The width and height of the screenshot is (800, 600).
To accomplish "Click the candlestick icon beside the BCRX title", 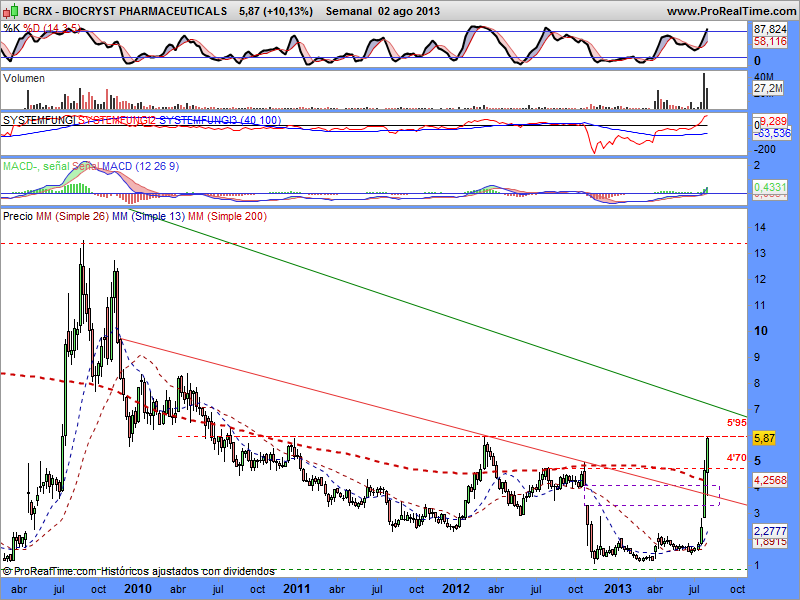I will (x=11, y=10).
